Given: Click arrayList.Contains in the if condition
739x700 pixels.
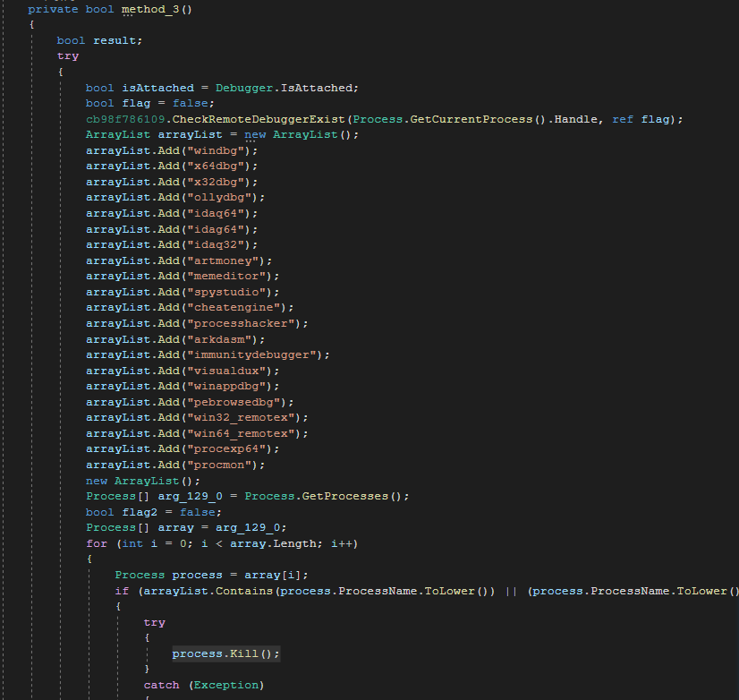Looking at the screenshot, I should pos(208,591).
